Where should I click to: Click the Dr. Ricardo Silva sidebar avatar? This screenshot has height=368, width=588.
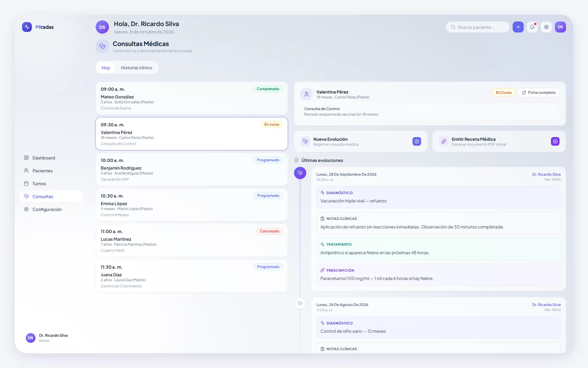pyautogui.click(x=31, y=338)
